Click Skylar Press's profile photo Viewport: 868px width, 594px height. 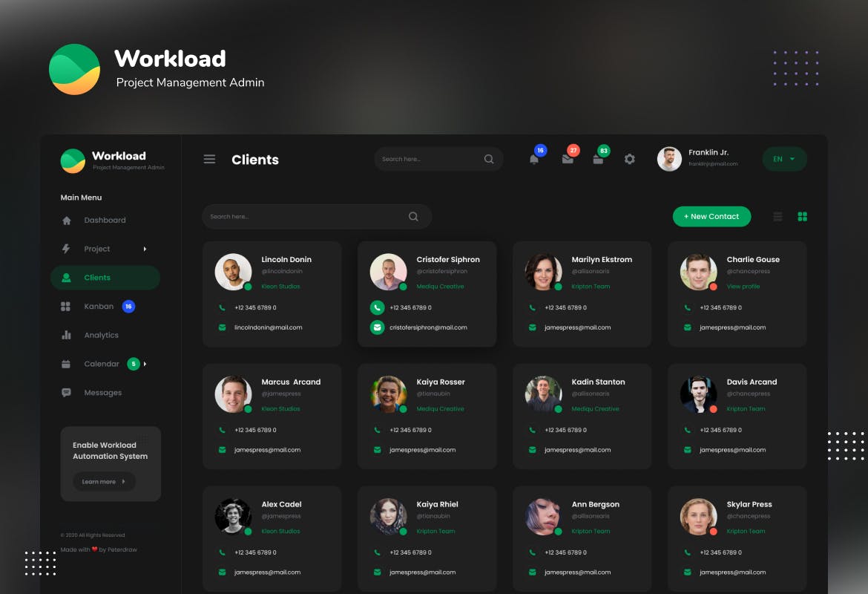pyautogui.click(x=698, y=517)
